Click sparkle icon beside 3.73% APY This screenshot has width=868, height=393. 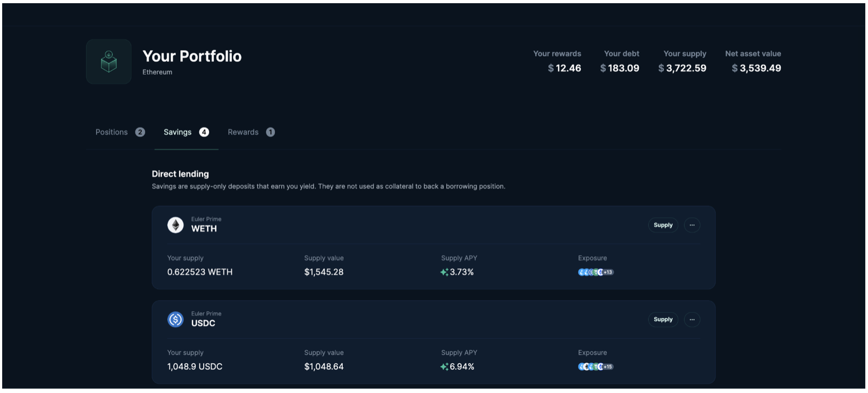(444, 272)
